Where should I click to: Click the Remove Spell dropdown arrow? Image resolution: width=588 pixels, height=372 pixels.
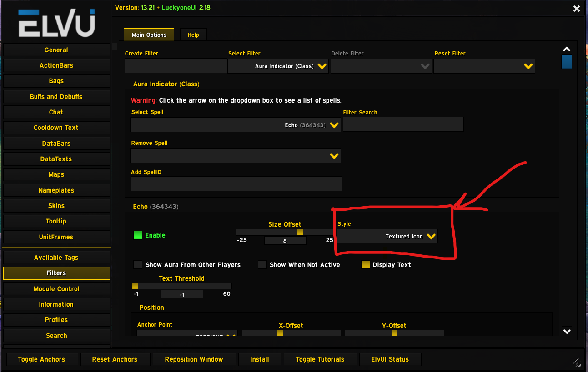pos(334,156)
